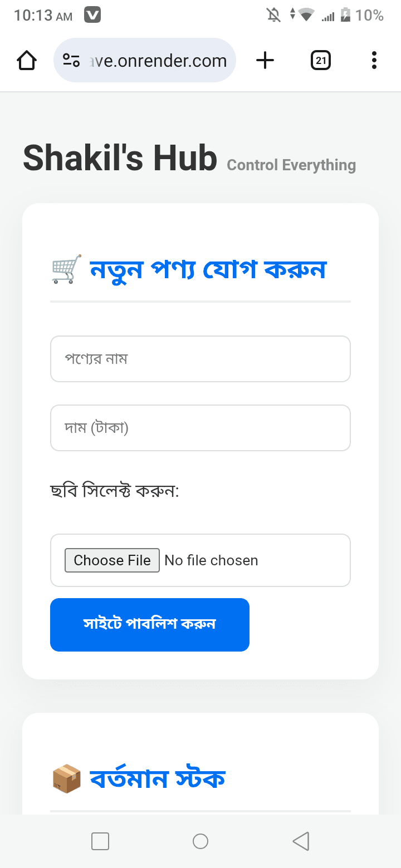
Task: Tap the Shakil's Hub heading
Action: click(119, 157)
